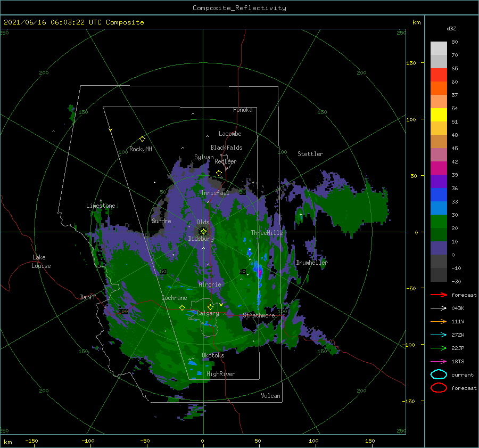Select the 30 dBZ green swatch

[439, 221]
